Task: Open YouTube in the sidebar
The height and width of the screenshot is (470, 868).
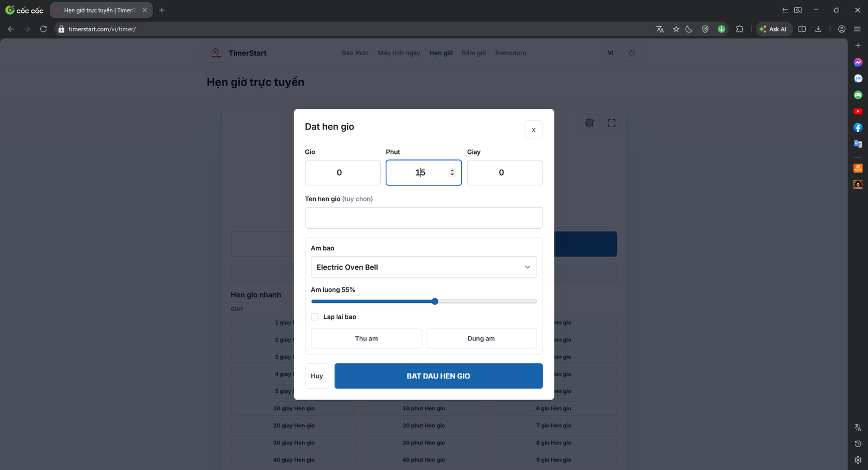Action: (x=858, y=111)
